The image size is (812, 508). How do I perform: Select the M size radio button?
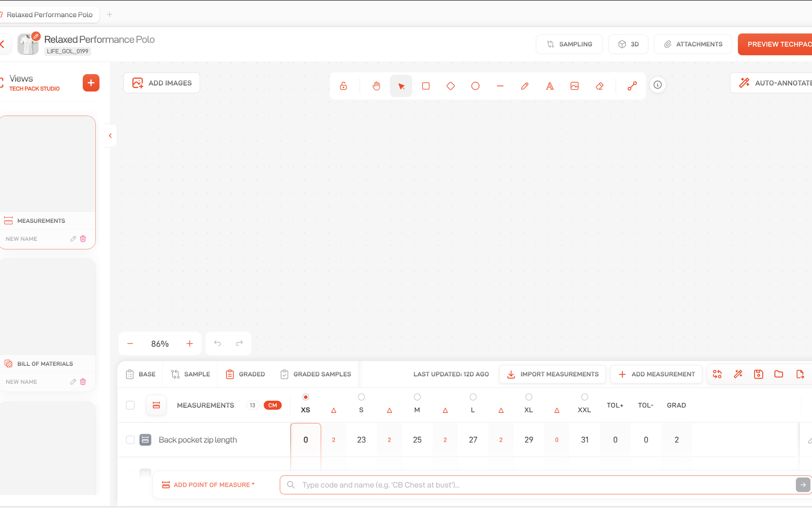click(417, 397)
